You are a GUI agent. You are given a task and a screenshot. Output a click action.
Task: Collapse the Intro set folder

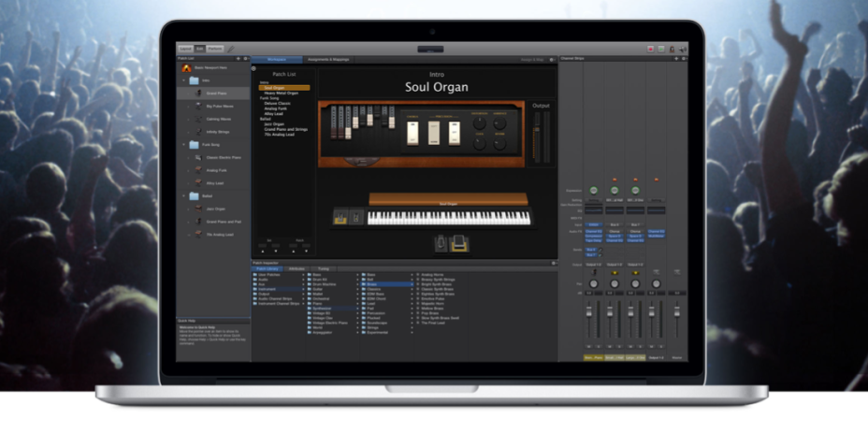pos(184,80)
